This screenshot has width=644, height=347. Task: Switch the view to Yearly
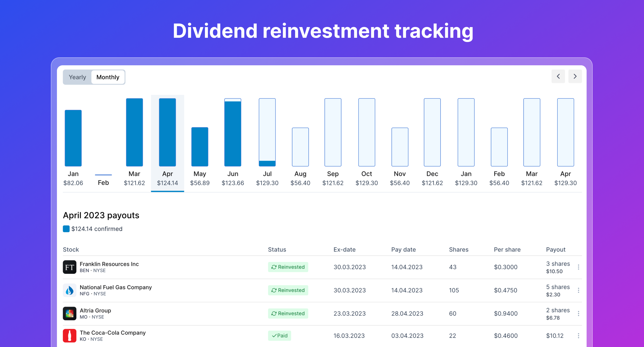pos(77,77)
